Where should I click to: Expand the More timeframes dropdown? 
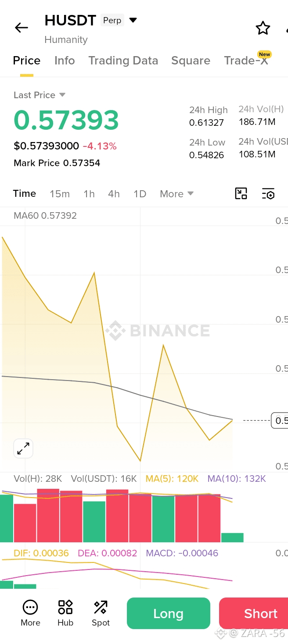pos(176,194)
